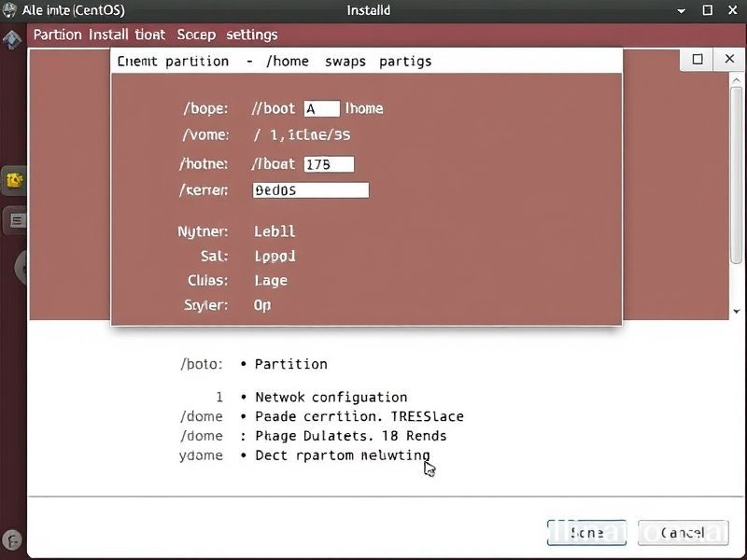Click the '/vome:' label
747x560 pixels.
pyautogui.click(x=205, y=134)
